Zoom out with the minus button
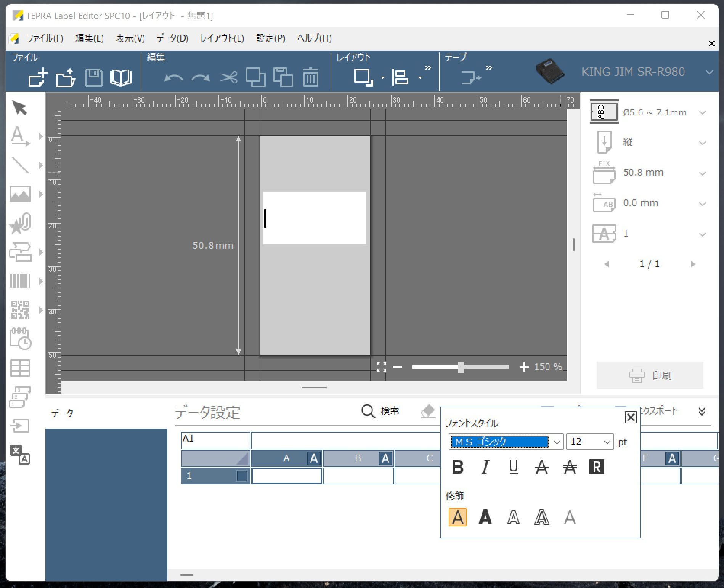This screenshot has width=724, height=588. (x=398, y=367)
